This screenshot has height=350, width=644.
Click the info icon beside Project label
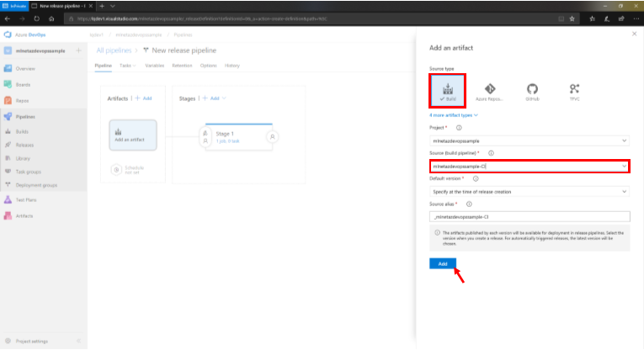pos(459,128)
